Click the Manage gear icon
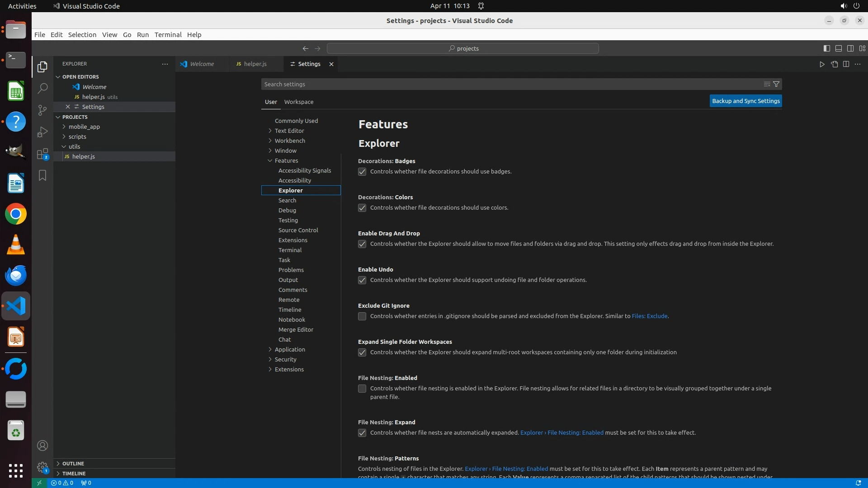Viewport: 868px width, 488px height. click(x=42, y=467)
